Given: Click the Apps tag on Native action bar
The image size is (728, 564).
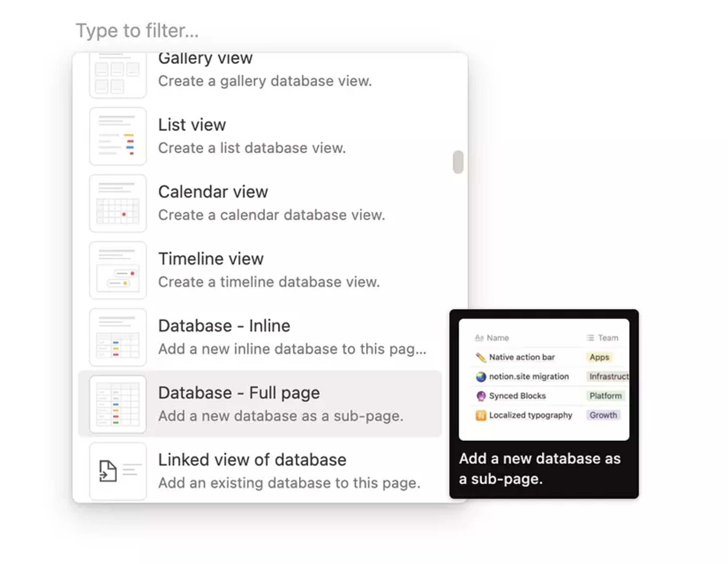Looking at the screenshot, I should click(x=599, y=357).
